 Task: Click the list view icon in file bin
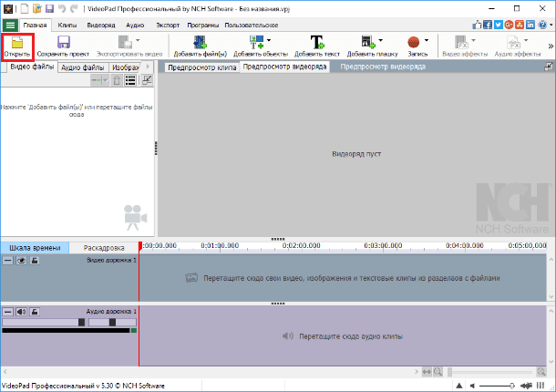tap(130, 80)
